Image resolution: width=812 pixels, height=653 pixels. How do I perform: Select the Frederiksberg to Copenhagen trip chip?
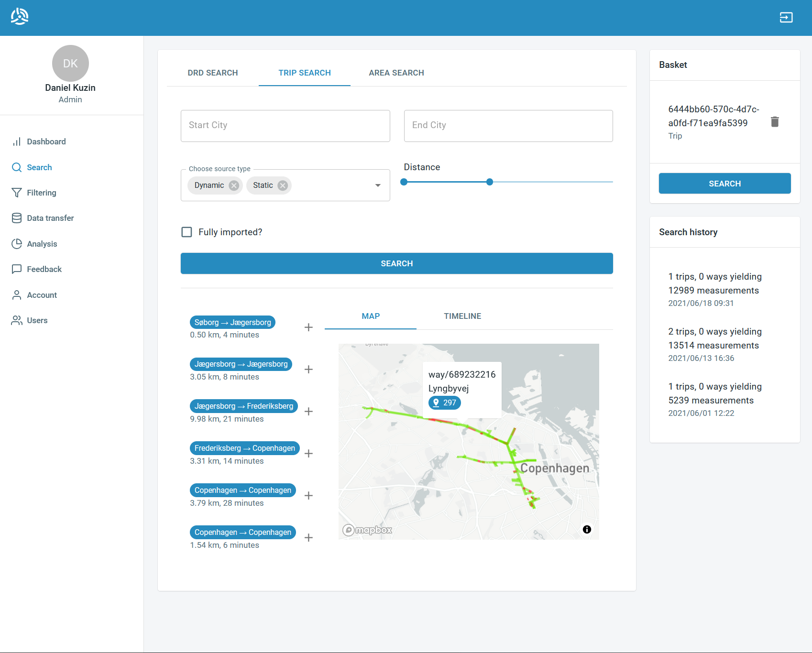244,448
